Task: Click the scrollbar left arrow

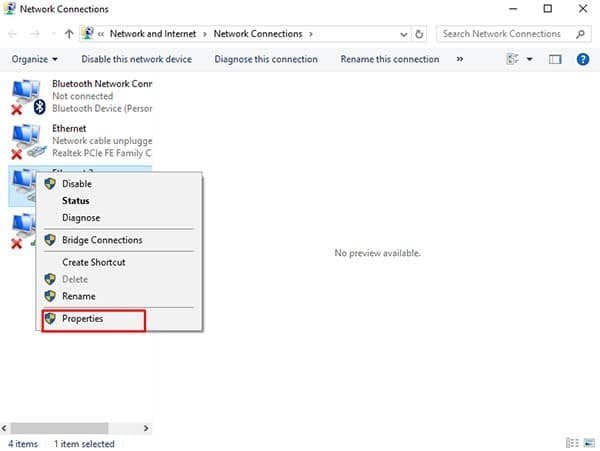Action: 4,428
